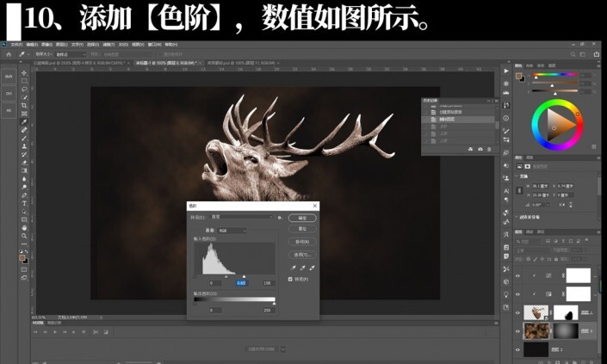Select the Horizontal Type tool
Image resolution: width=607 pixels, height=364 pixels.
pyautogui.click(x=24, y=203)
